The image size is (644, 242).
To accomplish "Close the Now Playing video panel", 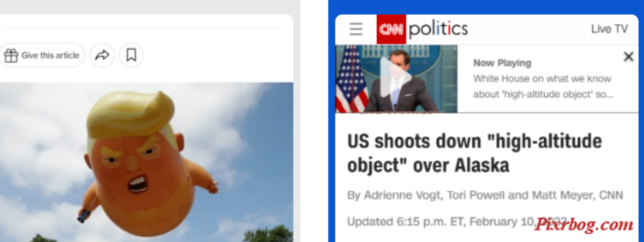I will click(628, 56).
